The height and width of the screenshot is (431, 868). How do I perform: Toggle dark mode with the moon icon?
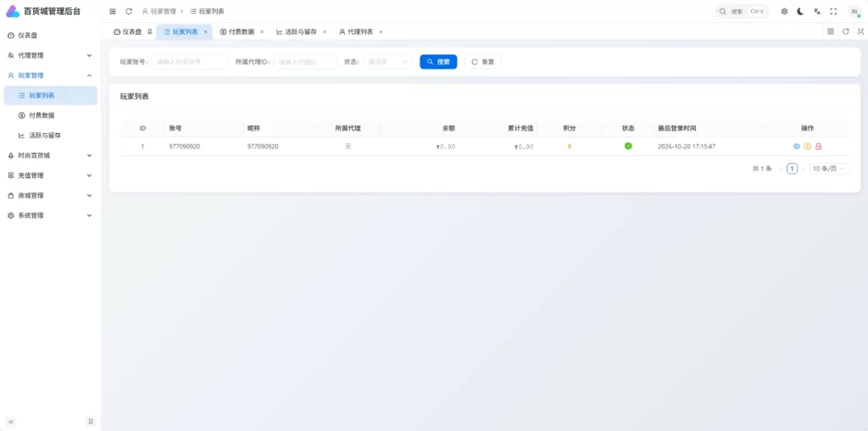pos(800,11)
